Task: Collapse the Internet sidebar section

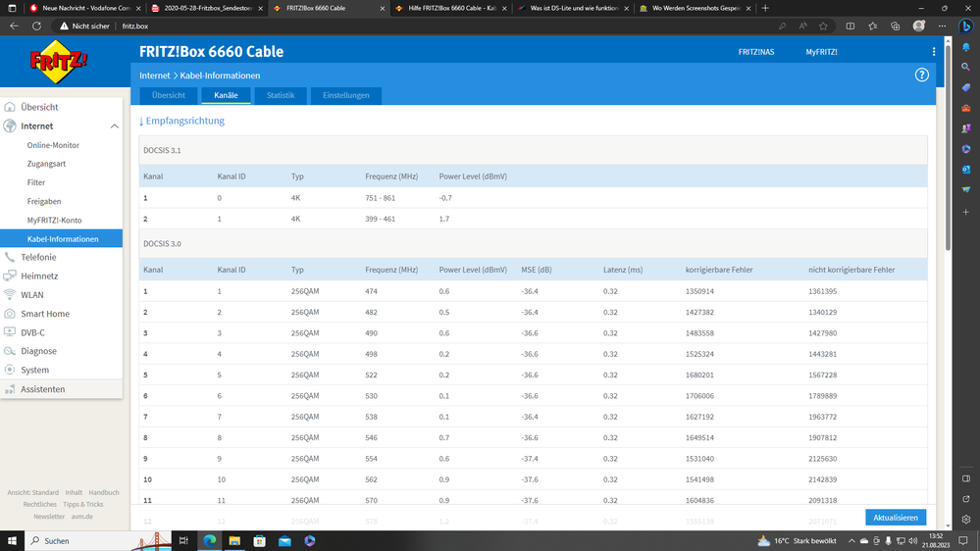Action: coord(115,126)
